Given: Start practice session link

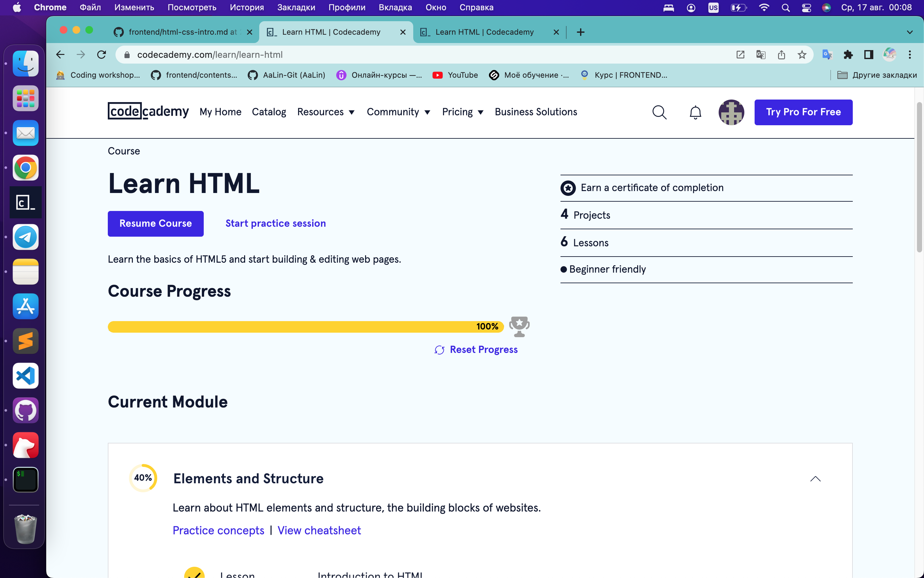Looking at the screenshot, I should (275, 223).
